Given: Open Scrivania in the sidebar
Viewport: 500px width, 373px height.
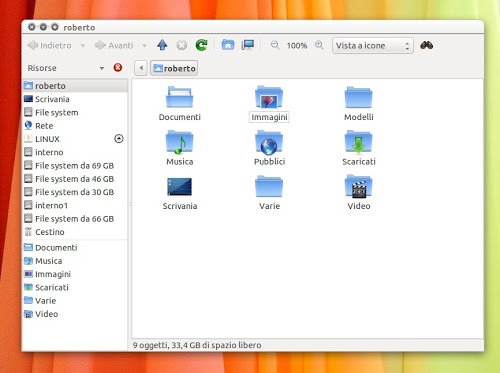Looking at the screenshot, I should point(75,99).
